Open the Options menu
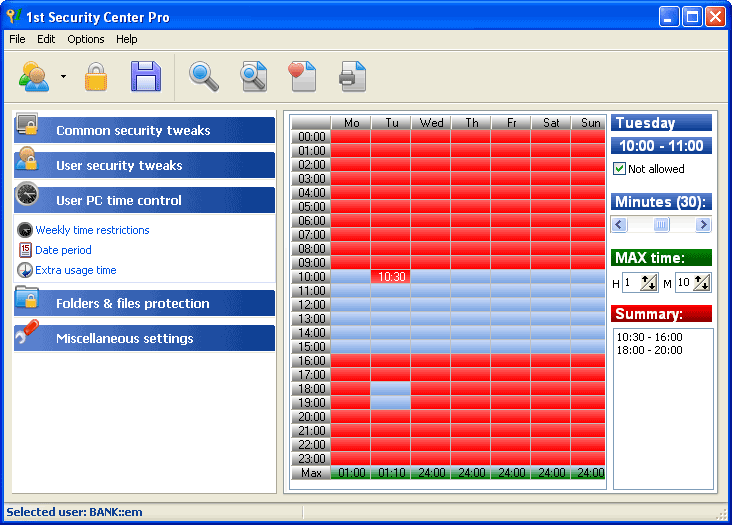 pos(85,39)
